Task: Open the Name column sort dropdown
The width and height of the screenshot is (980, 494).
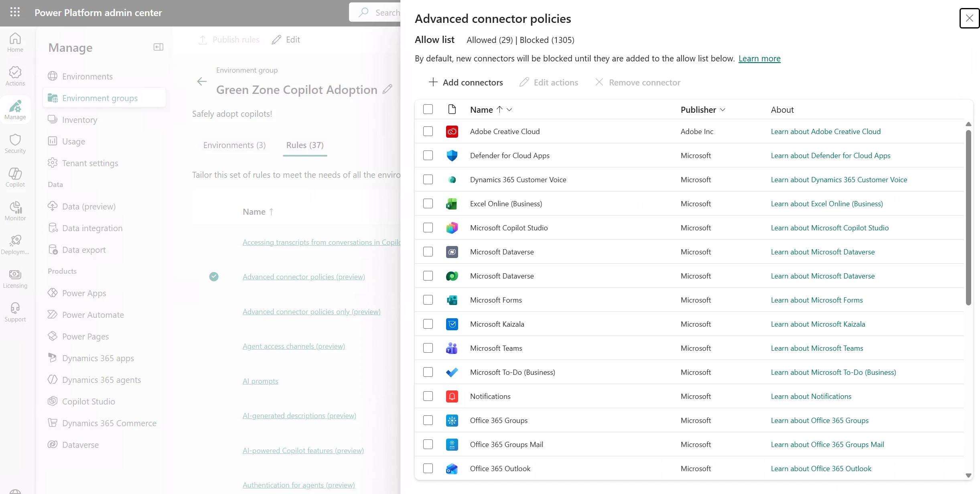Action: tap(509, 110)
